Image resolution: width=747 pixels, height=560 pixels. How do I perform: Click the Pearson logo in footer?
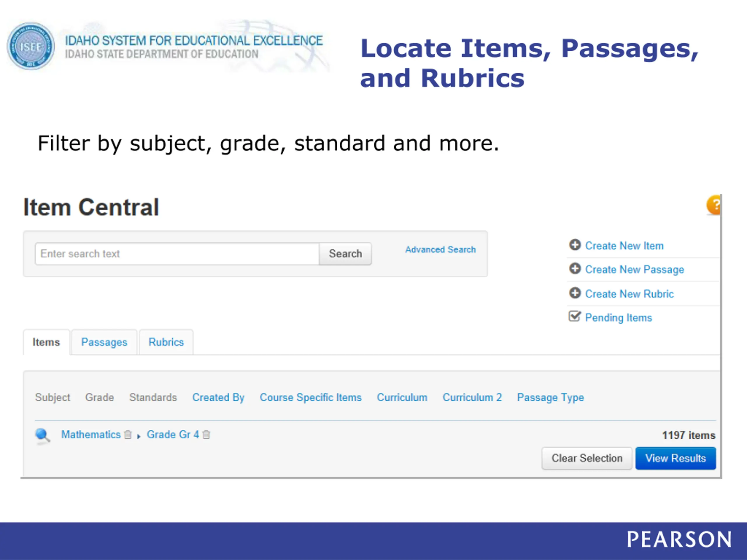tap(679, 539)
